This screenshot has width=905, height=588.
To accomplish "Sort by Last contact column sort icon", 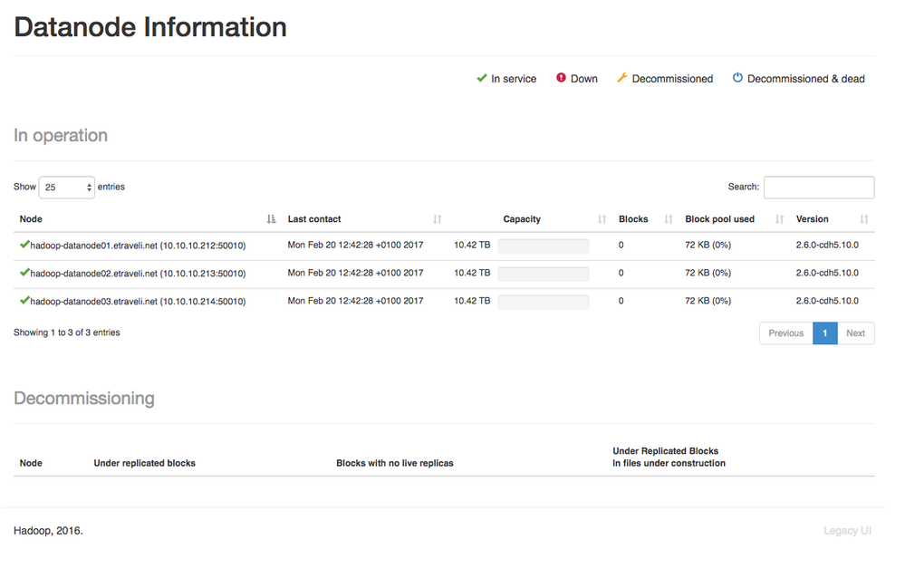I will tap(438, 219).
